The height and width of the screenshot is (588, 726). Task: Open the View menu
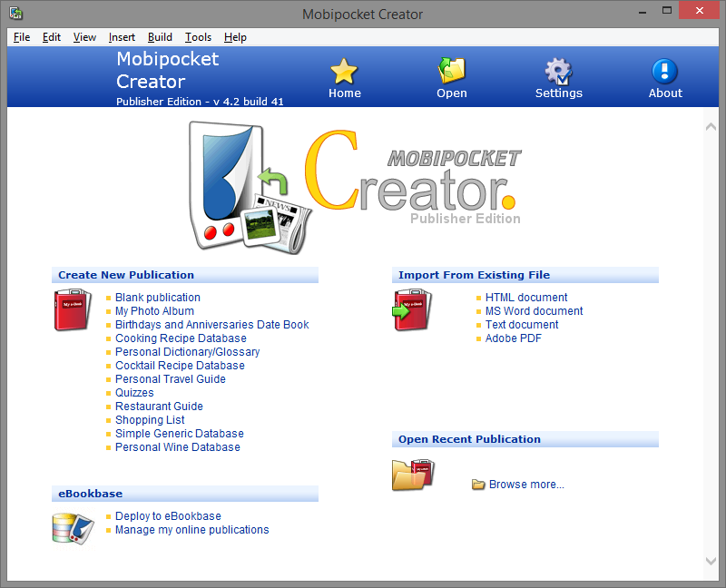click(84, 37)
